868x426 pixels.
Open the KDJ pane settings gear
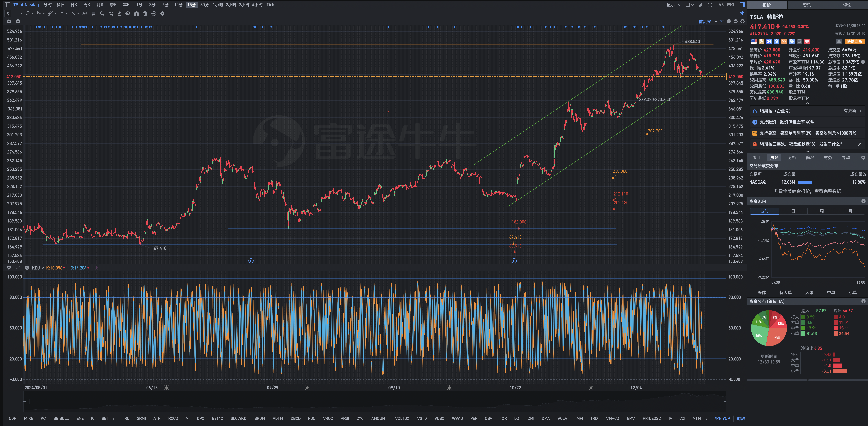coord(9,268)
